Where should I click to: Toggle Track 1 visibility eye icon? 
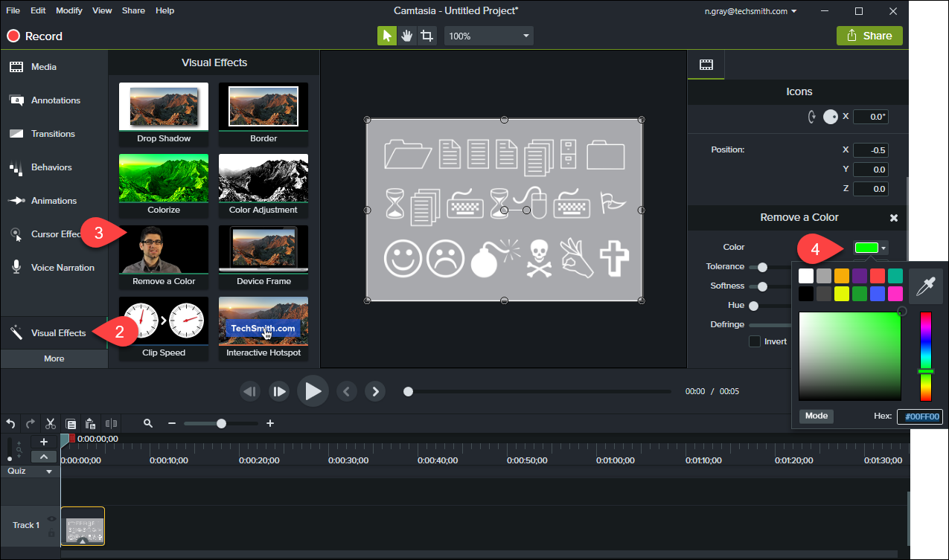52,518
